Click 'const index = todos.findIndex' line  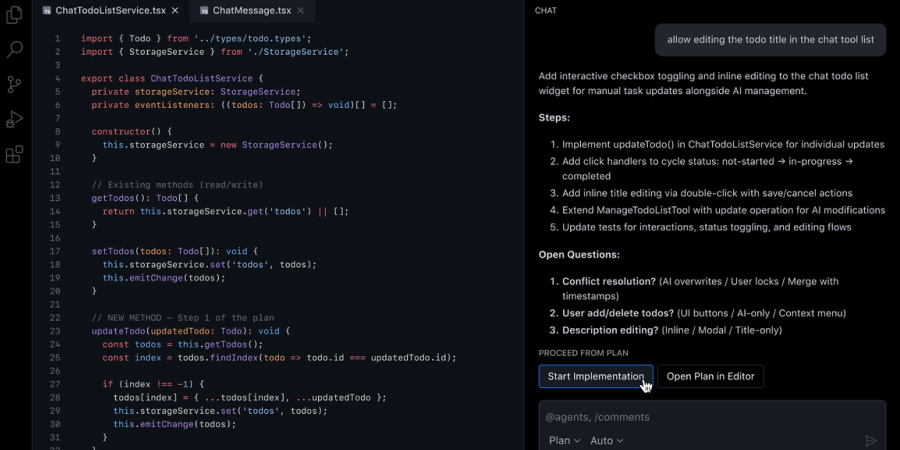pyautogui.click(x=279, y=358)
